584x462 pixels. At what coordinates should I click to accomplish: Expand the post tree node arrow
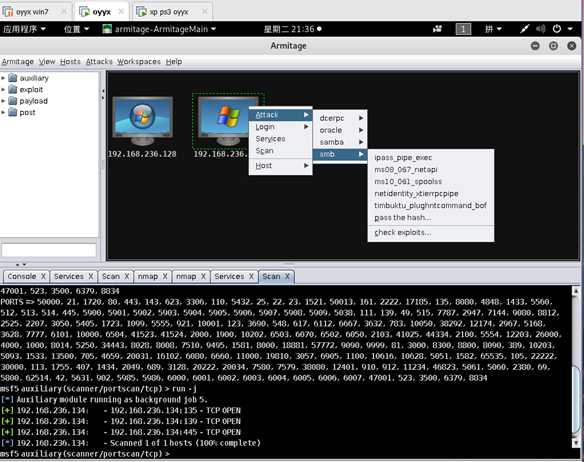click(3, 113)
